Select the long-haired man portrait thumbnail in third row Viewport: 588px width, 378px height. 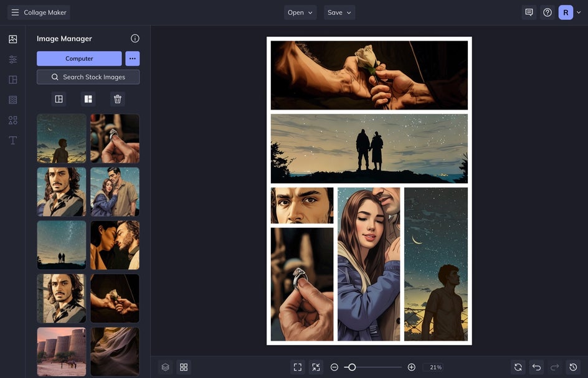pos(62,192)
